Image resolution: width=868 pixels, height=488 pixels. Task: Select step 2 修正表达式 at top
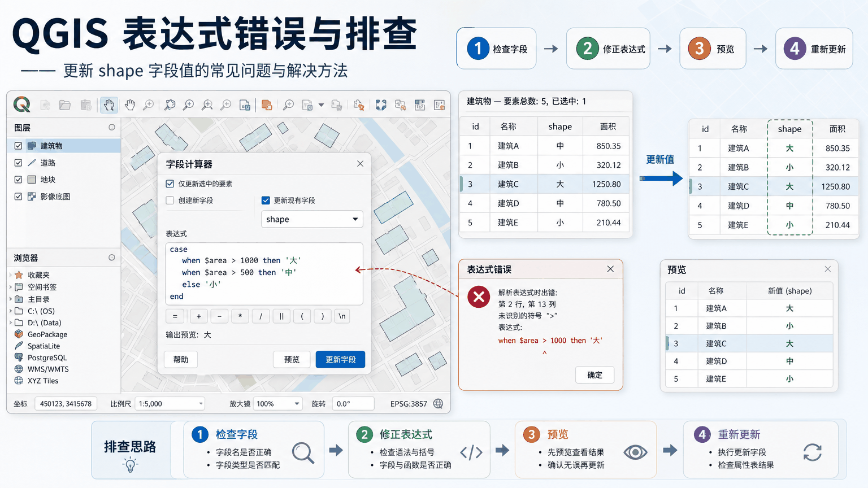[x=608, y=49]
